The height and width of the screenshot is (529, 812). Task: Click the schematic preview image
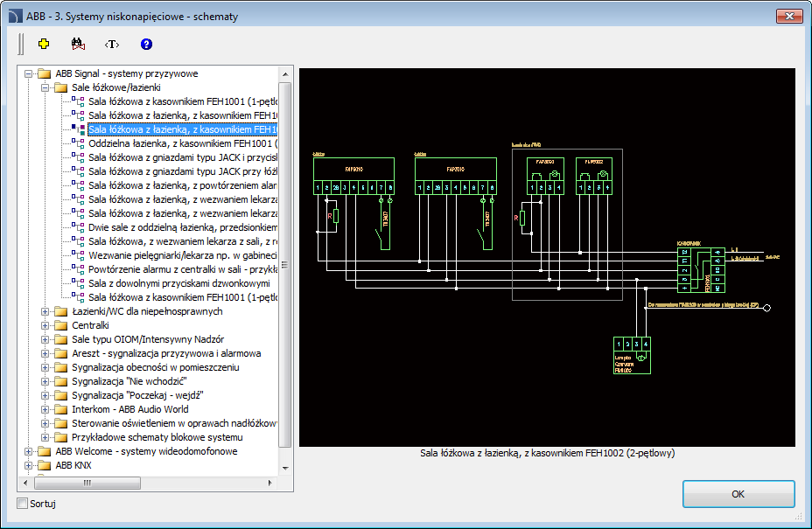[547, 257]
